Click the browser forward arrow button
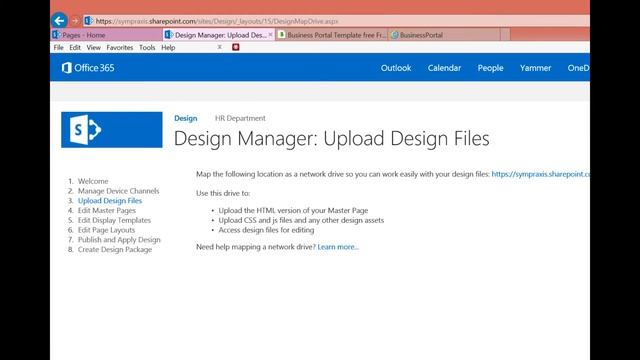 click(75, 21)
